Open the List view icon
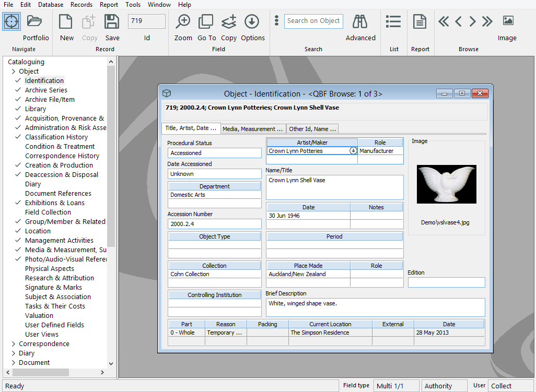Screen dimensions: 536x392 (393, 21)
